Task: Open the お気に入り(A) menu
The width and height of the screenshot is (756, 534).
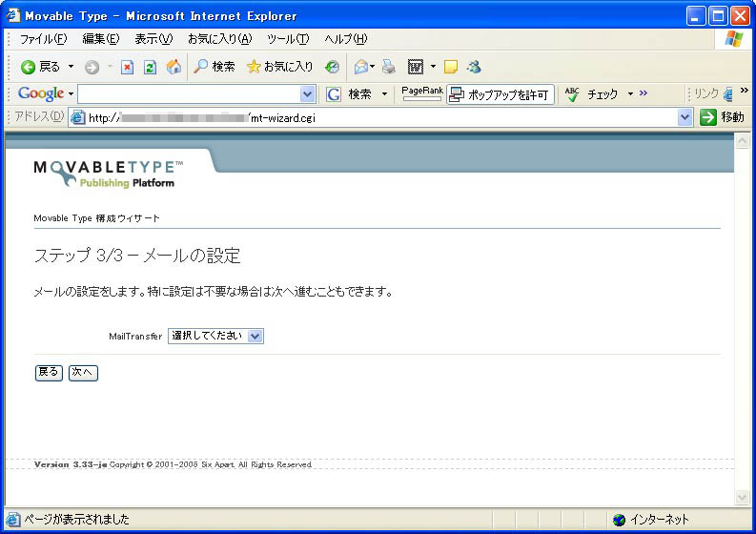Action: tap(219, 39)
